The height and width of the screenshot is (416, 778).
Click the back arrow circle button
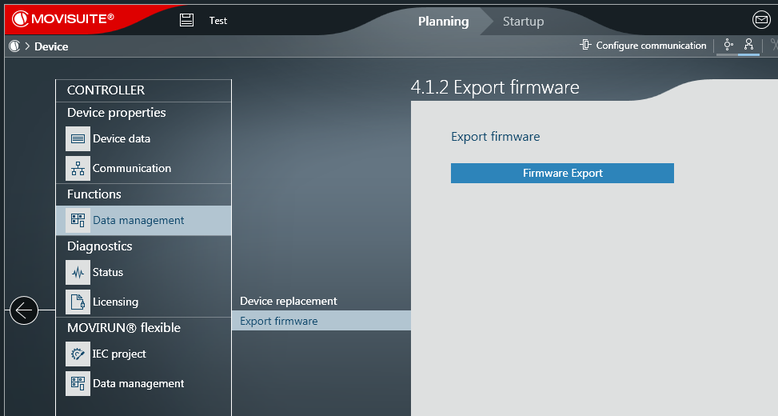24,311
